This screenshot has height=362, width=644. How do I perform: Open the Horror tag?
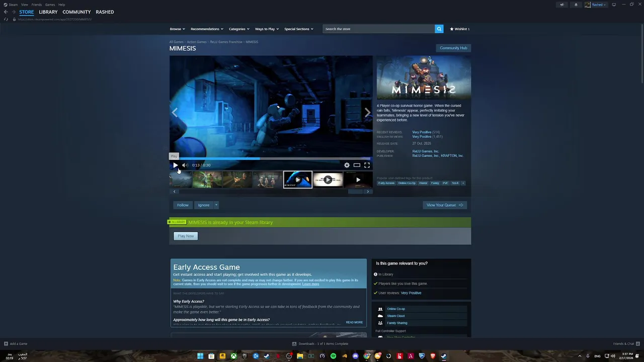(423, 183)
